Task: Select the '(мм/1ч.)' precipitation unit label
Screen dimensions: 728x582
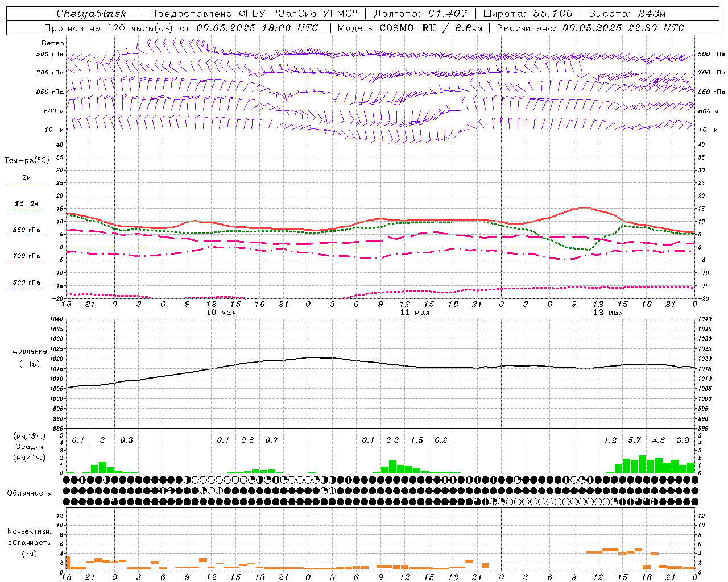Action: click(x=30, y=458)
